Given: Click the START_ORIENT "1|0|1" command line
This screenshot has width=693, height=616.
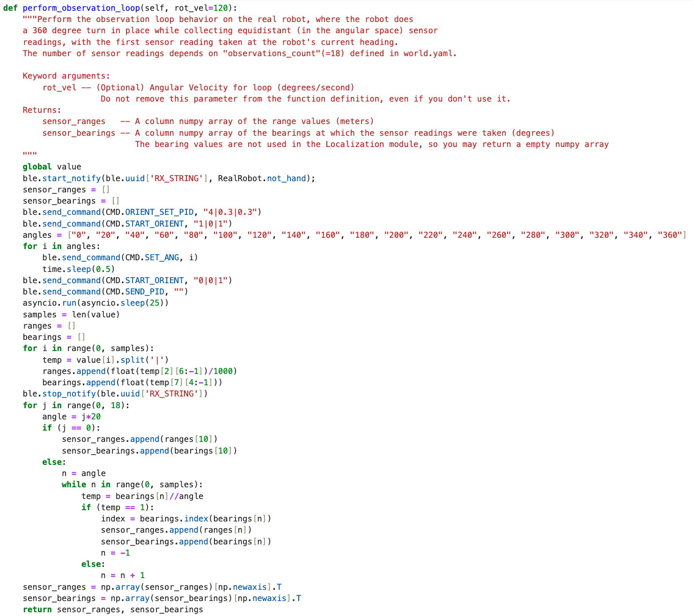Looking at the screenshot, I should click(127, 224).
